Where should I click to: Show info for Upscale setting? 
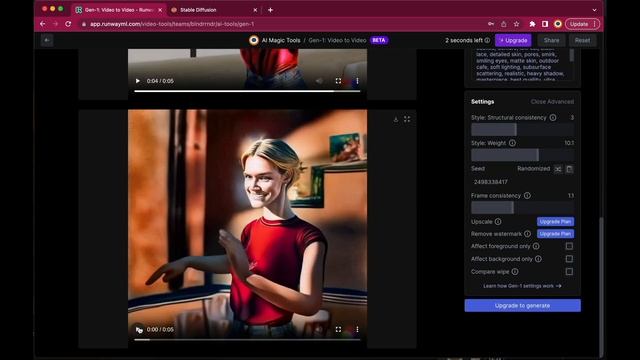tap(498, 222)
